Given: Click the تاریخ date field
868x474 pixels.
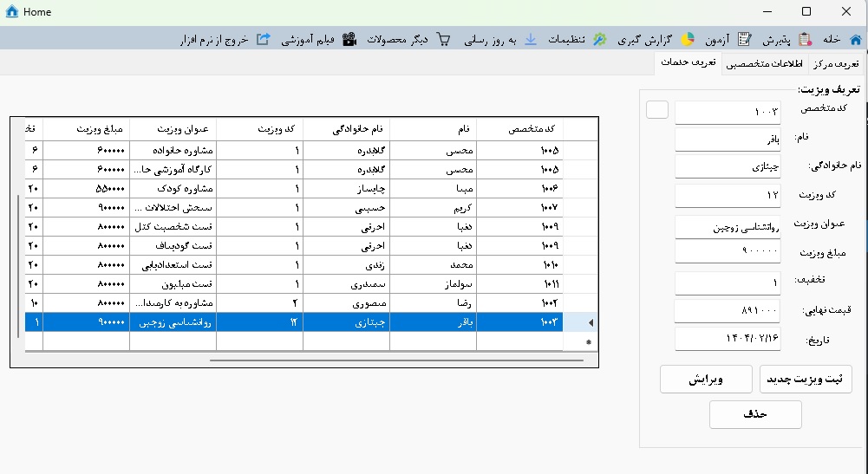Looking at the screenshot, I should click(728, 340).
